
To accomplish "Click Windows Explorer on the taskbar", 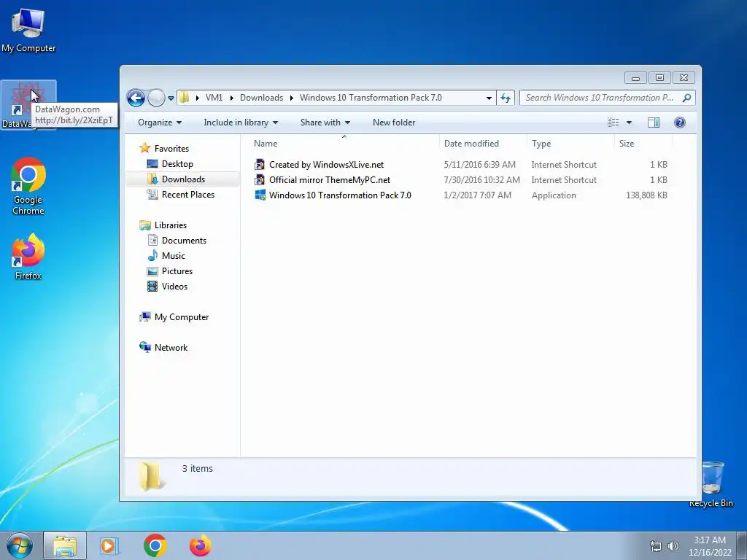I will coord(65,546).
